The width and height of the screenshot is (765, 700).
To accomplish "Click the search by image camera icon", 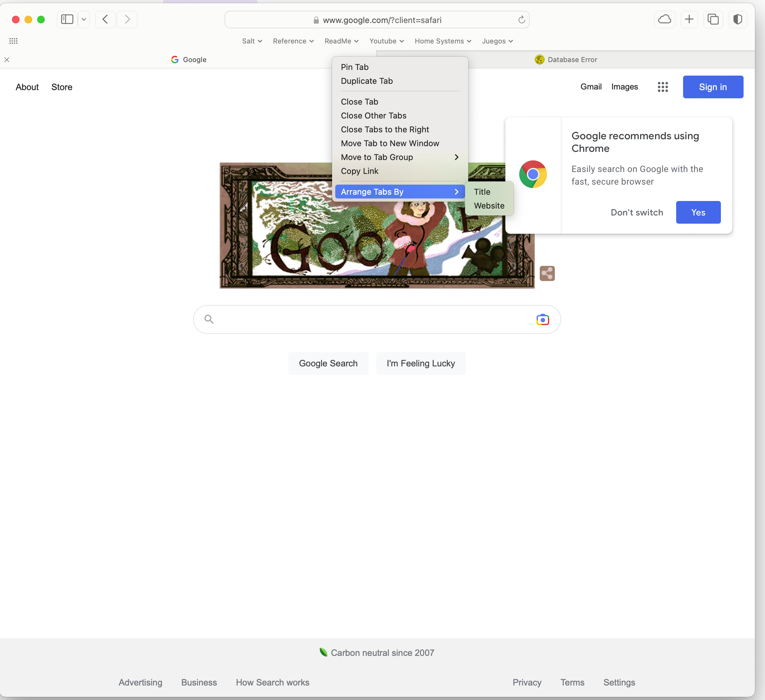I will coord(543,319).
